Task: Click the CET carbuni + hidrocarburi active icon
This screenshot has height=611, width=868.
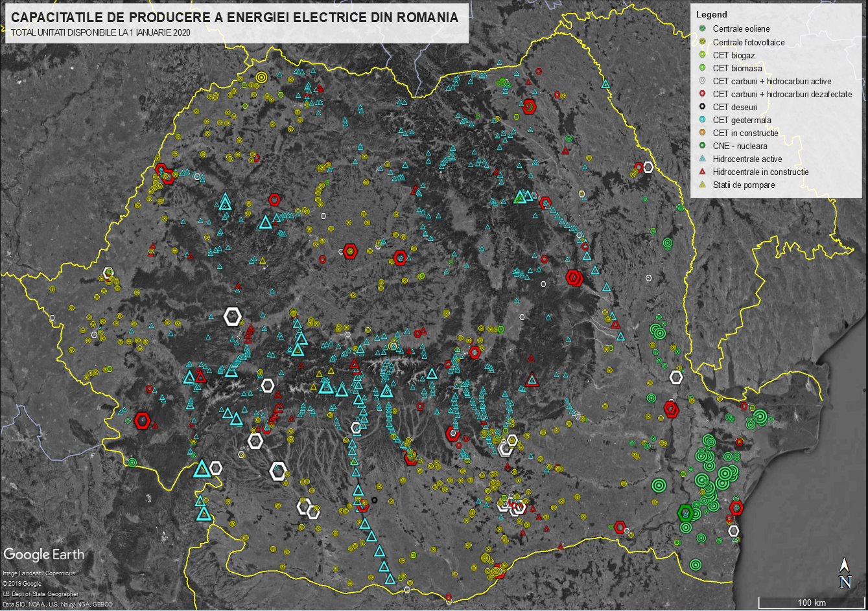Action: pyautogui.click(x=703, y=81)
